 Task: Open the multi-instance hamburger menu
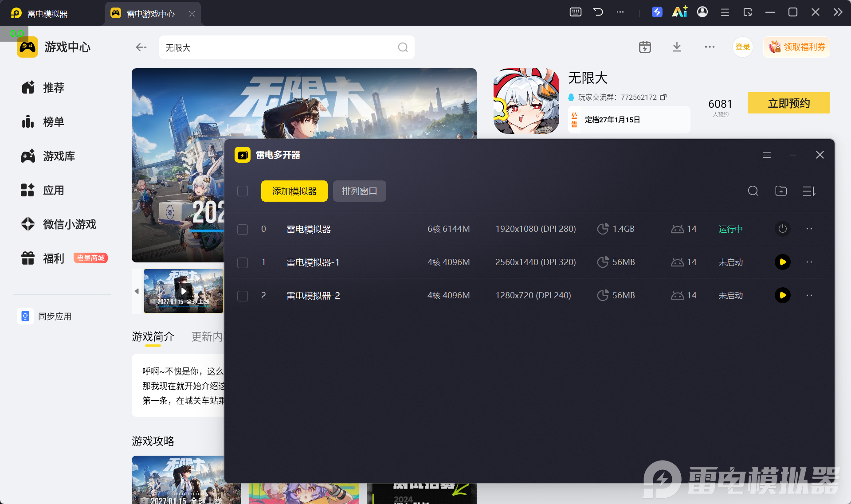(x=767, y=155)
